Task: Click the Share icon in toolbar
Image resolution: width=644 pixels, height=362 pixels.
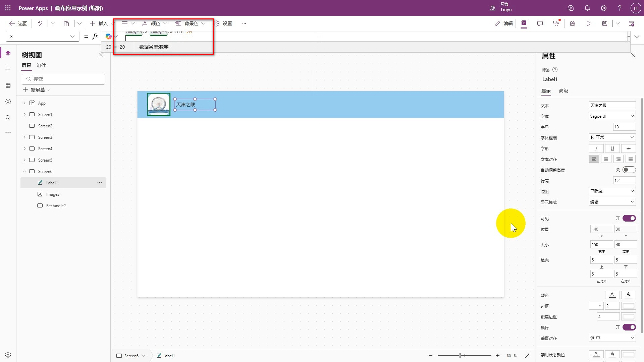Action: 573,23
